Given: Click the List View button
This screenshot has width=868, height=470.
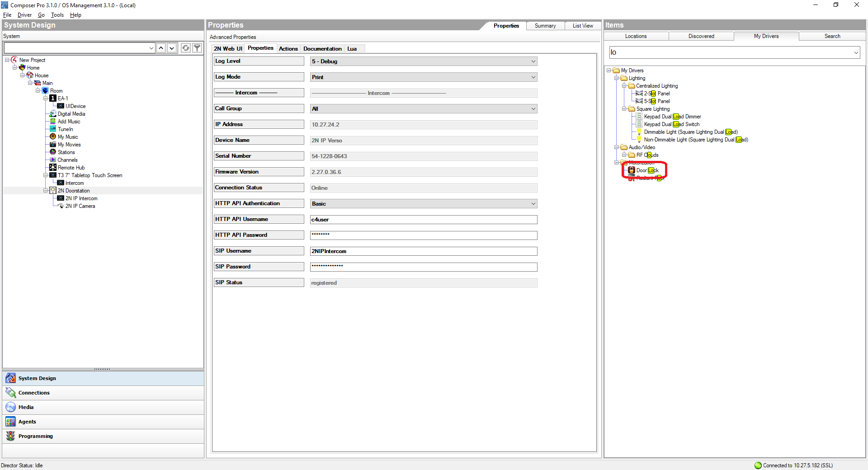Looking at the screenshot, I should tap(582, 26).
